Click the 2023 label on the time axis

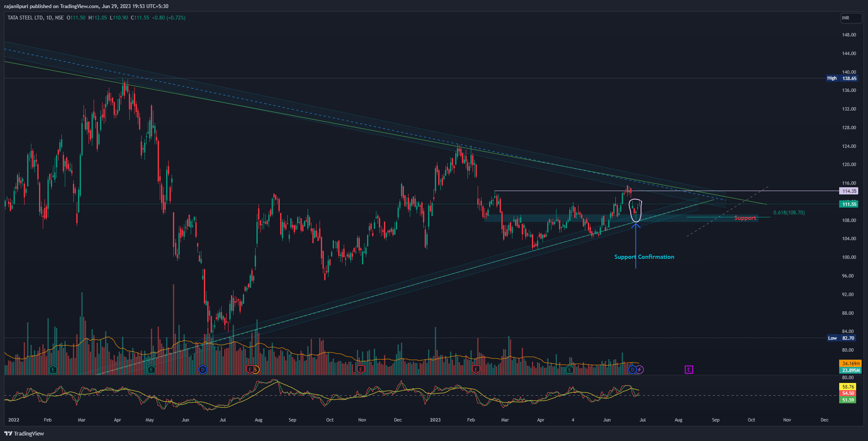(x=435, y=420)
